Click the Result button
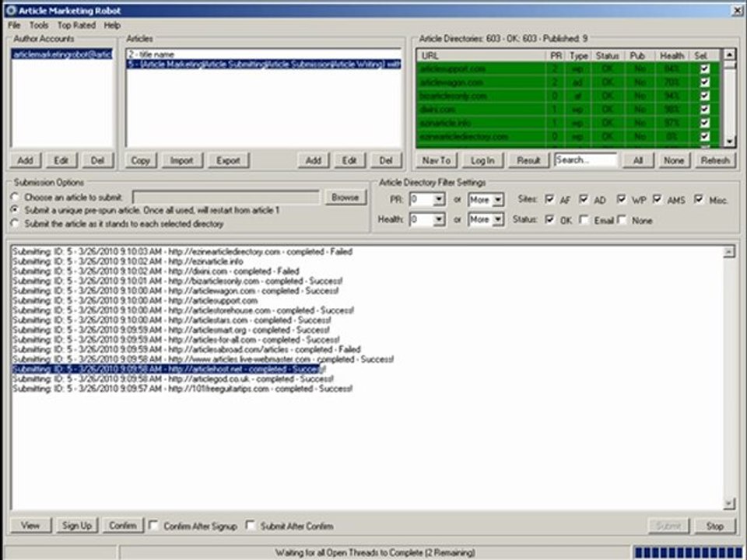 tap(528, 160)
